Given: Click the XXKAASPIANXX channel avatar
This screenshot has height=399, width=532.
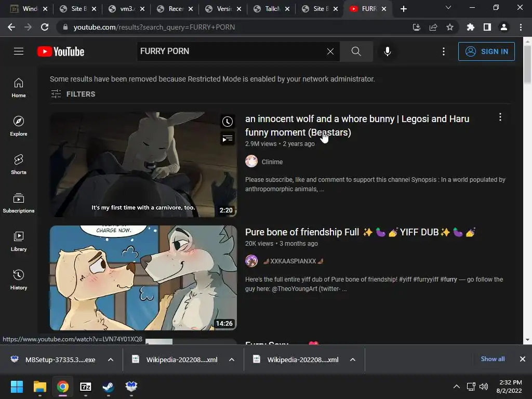Looking at the screenshot, I should [251, 261].
